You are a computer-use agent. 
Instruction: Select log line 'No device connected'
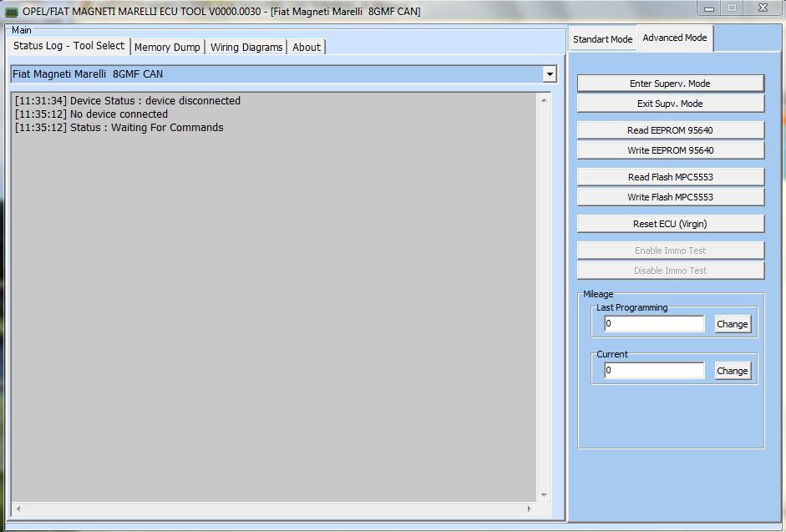91,114
